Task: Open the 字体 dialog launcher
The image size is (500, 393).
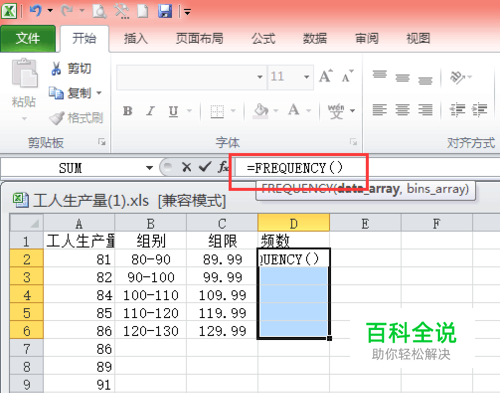Action: click(x=354, y=142)
